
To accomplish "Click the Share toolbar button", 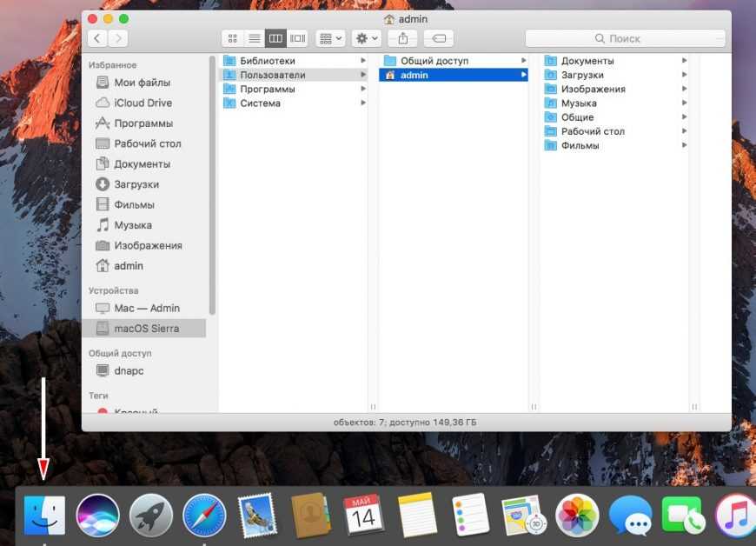I will (402, 38).
